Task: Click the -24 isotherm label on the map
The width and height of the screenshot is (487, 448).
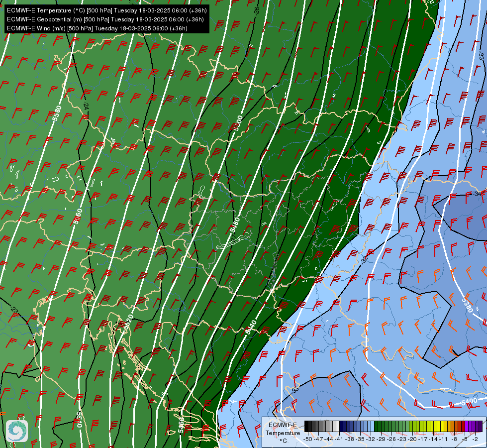Action: (x=86, y=106)
